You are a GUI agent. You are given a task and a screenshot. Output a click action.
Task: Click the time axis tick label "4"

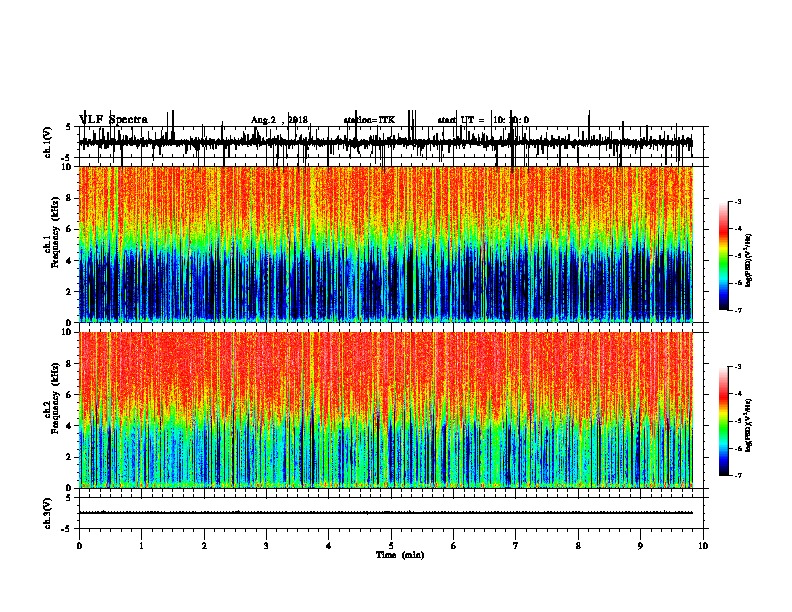tap(329, 546)
